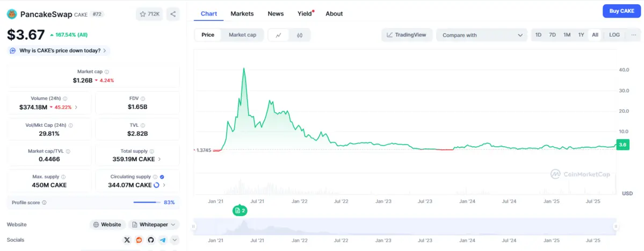The width and height of the screenshot is (644, 251).
Task: Switch to the Yield tab
Action: (305, 13)
